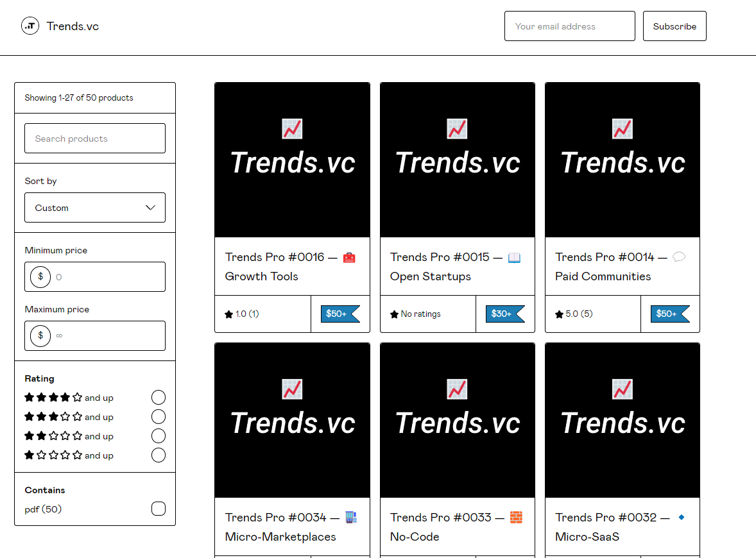
Task: Click the three-star icons in Rating filter
Action: point(53,417)
